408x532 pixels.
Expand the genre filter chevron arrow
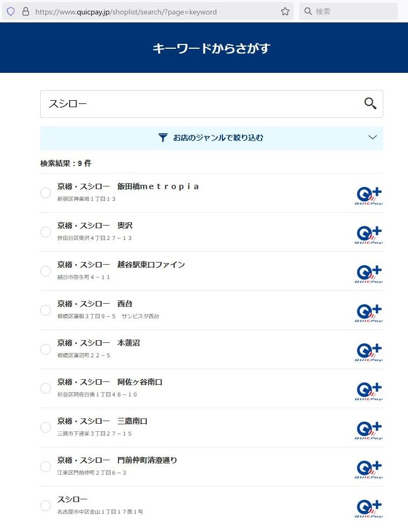coord(373,137)
